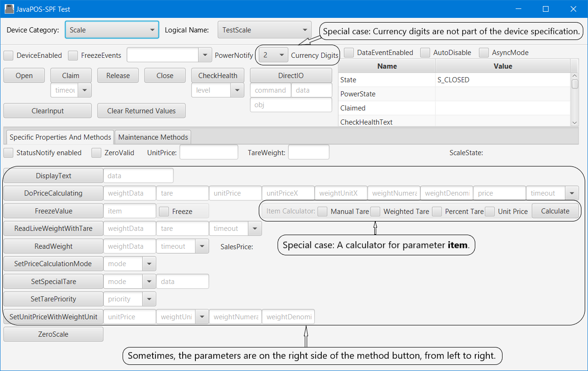This screenshot has width=588, height=371.
Task: Open ReadWeight timeout dropdown
Action: coord(202,246)
